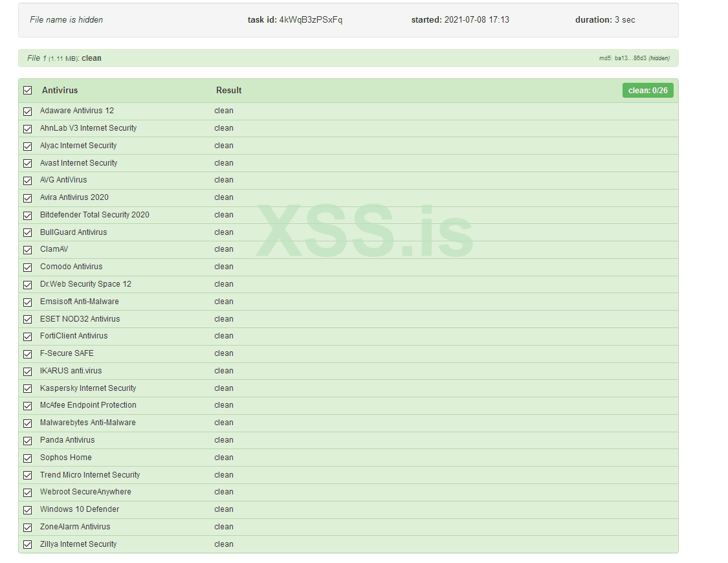The width and height of the screenshot is (728, 563).
Task: Uncheck Zillya Internet Security checkbox
Action: [x=28, y=544]
